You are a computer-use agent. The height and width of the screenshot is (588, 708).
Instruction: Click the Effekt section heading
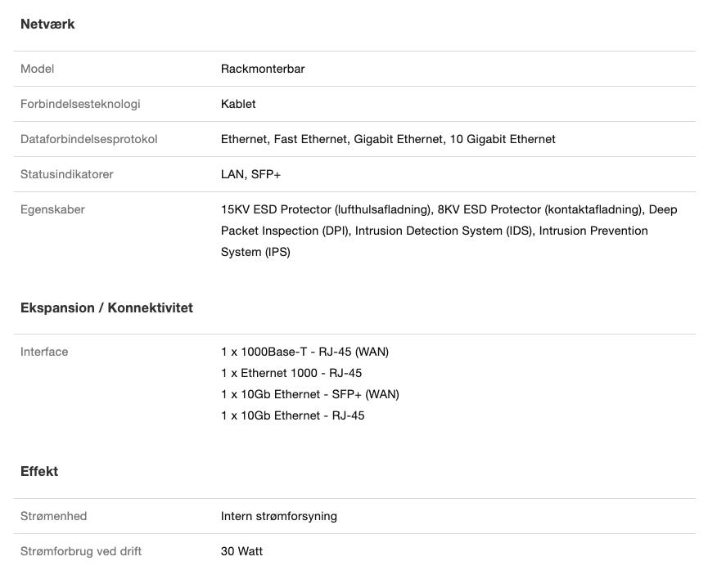pos(39,472)
